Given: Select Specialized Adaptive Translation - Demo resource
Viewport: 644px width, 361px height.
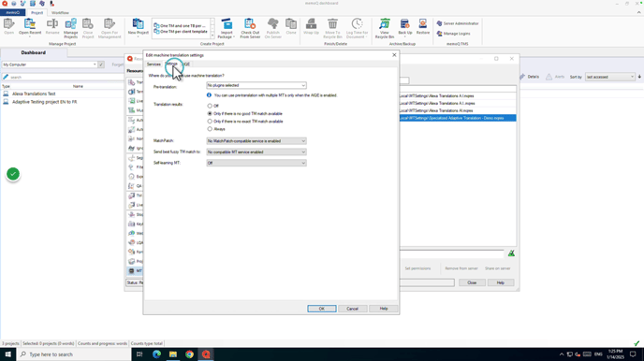Looking at the screenshot, I should coord(458,118).
